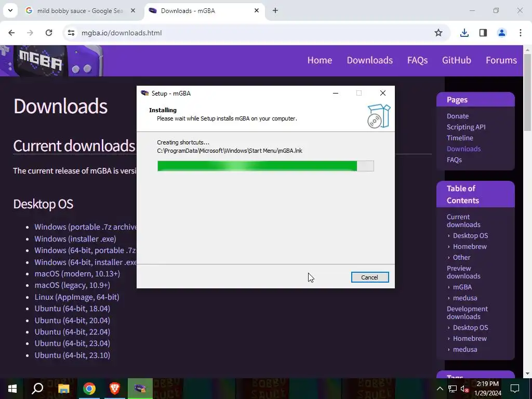The height and width of the screenshot is (399, 532).
Task: Open Timeline link in Pages sidebar
Action: point(460,138)
